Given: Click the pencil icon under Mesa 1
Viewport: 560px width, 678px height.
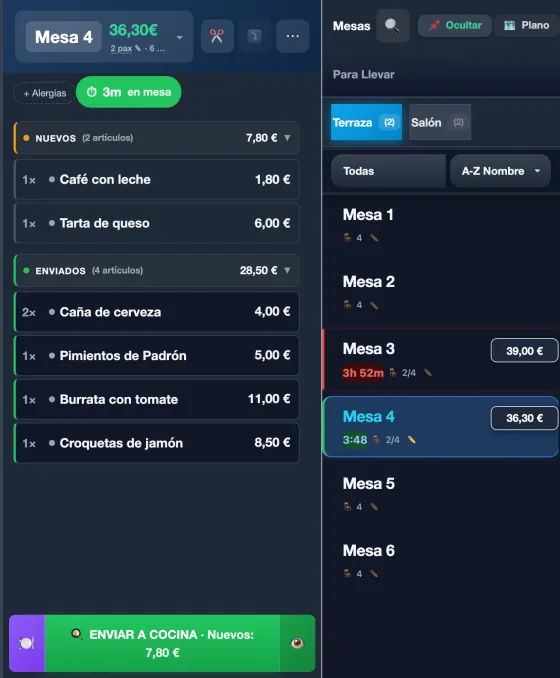Looking at the screenshot, I should 374,238.
